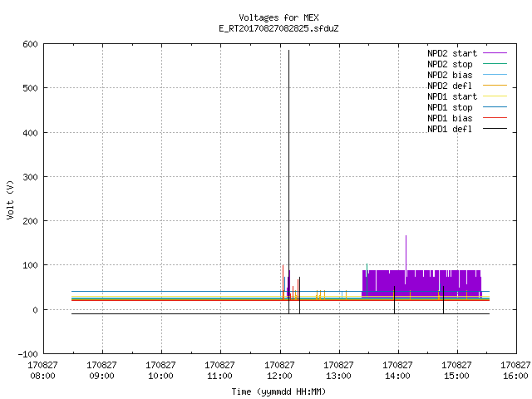The height and width of the screenshot is (399, 532).
Task: Click the yellow NPD1 start legend line
Action: 495,96
